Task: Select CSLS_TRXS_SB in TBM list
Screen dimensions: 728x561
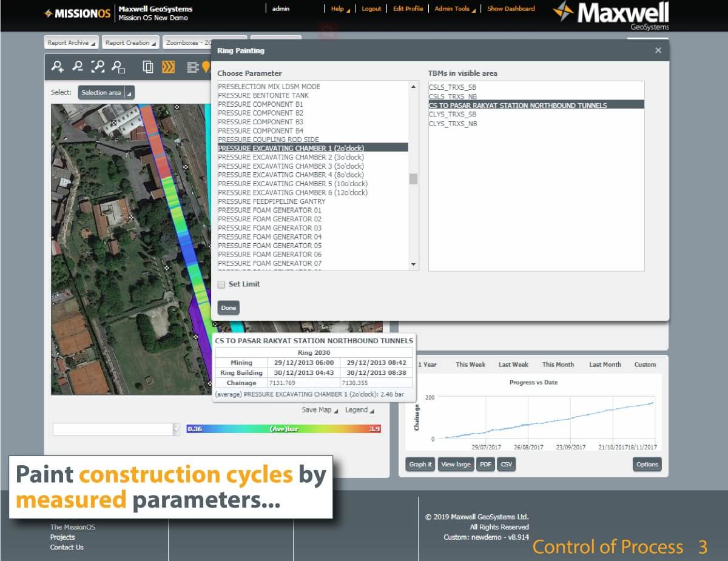Action: (536, 87)
